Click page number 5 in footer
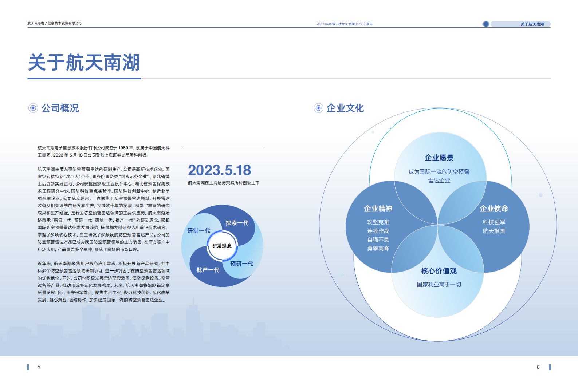 click(39, 367)
